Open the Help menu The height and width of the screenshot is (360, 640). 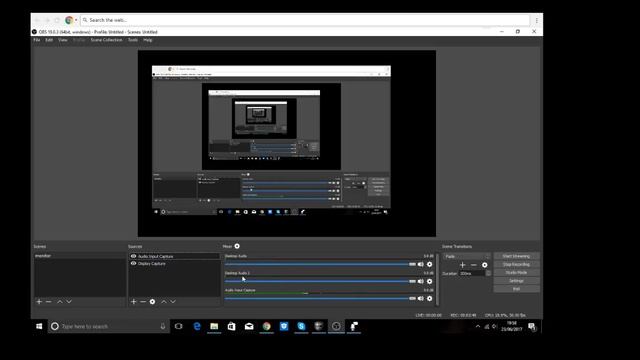point(148,40)
